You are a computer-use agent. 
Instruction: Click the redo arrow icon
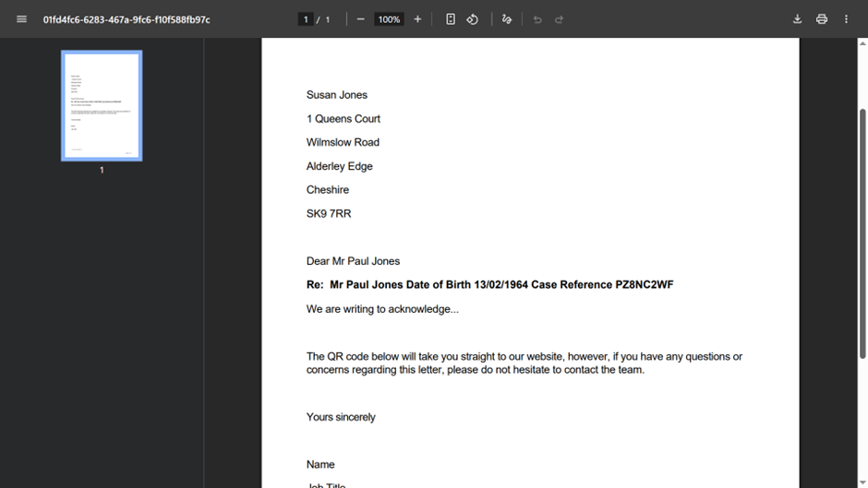pyautogui.click(x=560, y=19)
